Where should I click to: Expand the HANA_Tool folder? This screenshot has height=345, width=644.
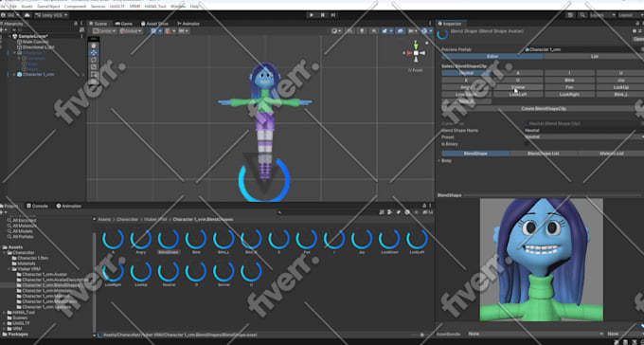click(x=4, y=313)
